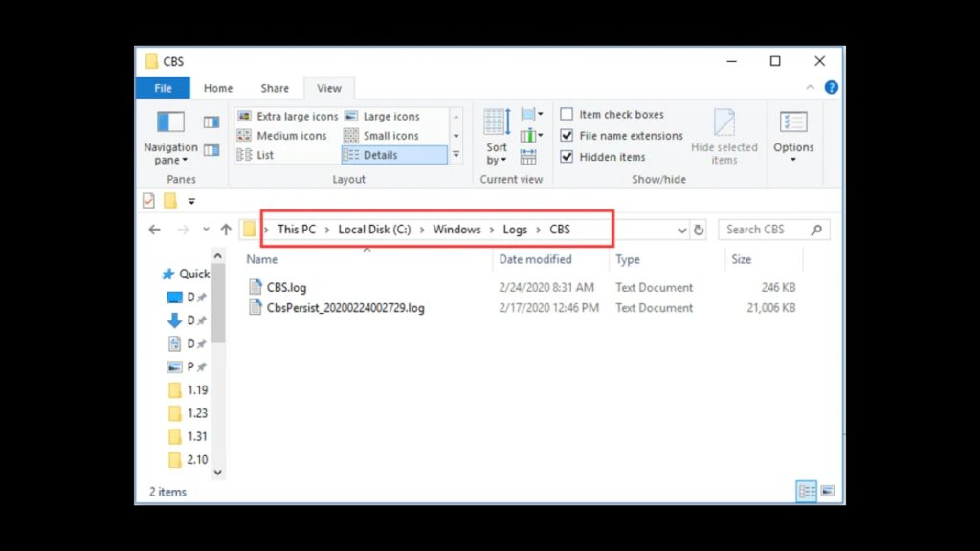Uncheck Hidden items
Screen dimensions: 980x551
(x=568, y=157)
